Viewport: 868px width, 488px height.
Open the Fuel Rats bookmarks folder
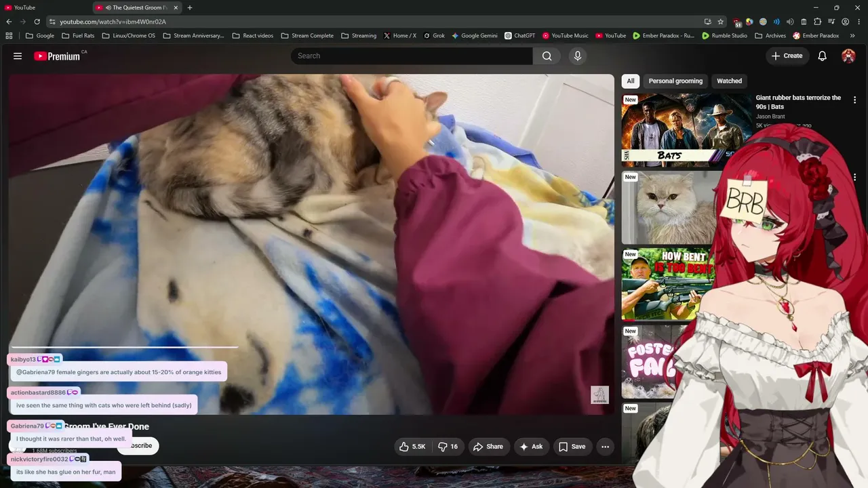coord(78,36)
